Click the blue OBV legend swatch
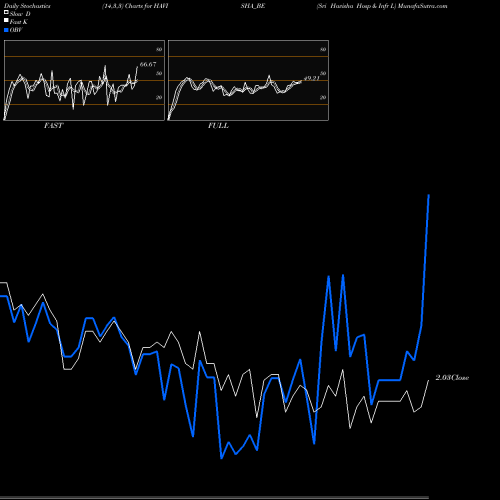 pyautogui.click(x=6, y=30)
